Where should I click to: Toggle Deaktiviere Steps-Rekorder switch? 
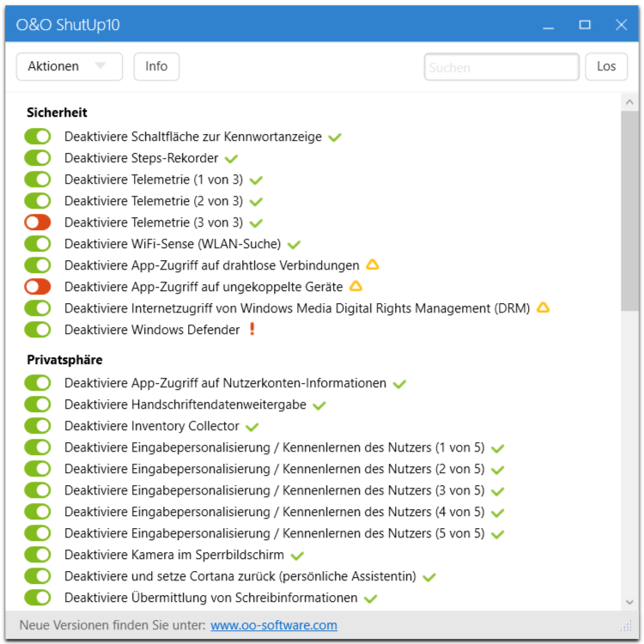pyautogui.click(x=38, y=158)
